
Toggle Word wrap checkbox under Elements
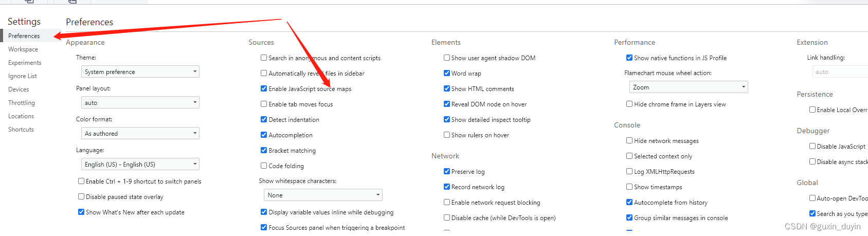[447, 73]
